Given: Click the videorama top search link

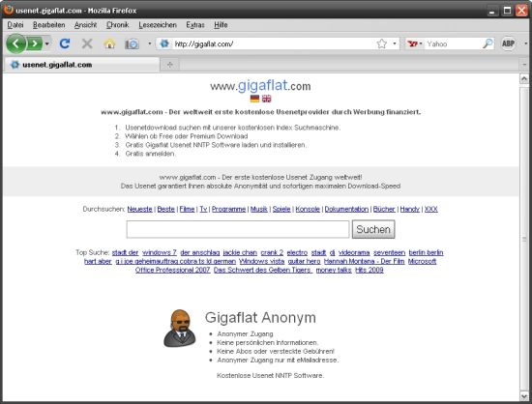Looking at the screenshot, I should click(354, 252).
